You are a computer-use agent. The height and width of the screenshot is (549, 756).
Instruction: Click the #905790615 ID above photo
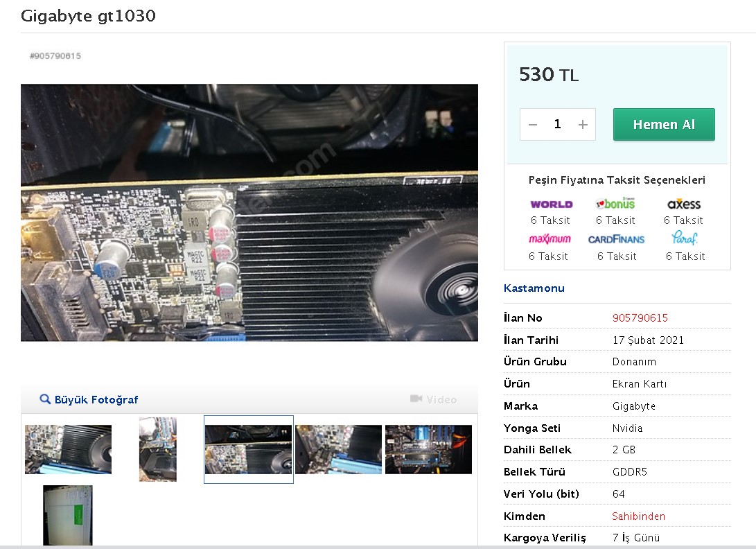[x=55, y=56]
